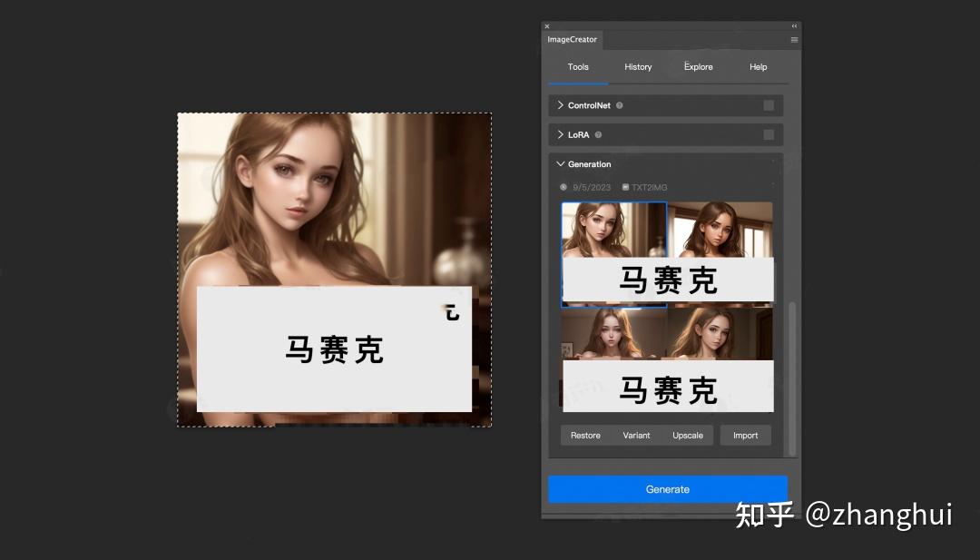980x560 pixels.
Task: Switch to the History tab
Action: pyautogui.click(x=638, y=66)
